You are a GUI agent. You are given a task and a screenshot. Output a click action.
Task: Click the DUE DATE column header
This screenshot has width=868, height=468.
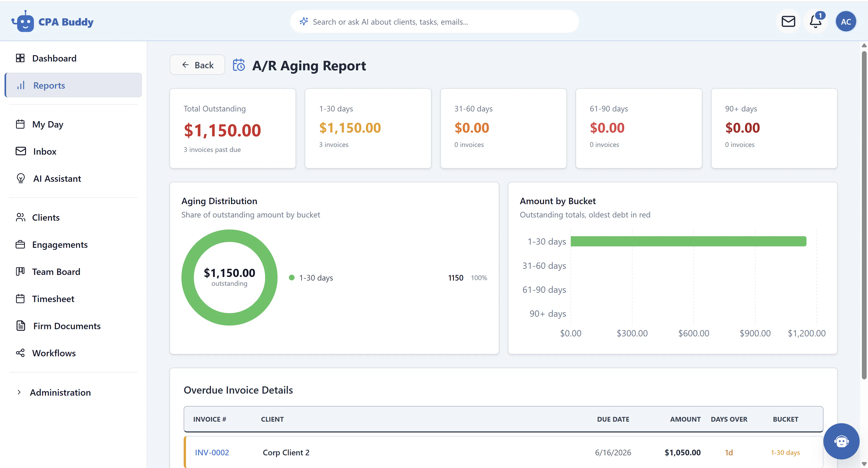coord(613,419)
